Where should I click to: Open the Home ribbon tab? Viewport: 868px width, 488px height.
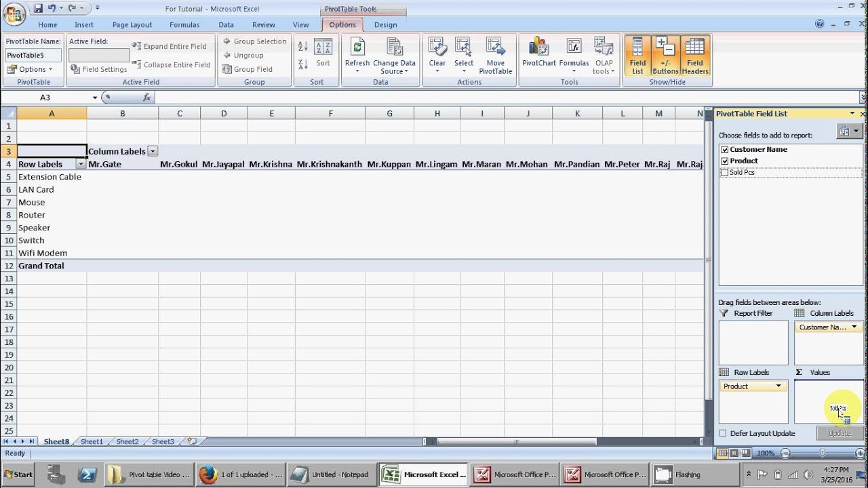(x=47, y=24)
